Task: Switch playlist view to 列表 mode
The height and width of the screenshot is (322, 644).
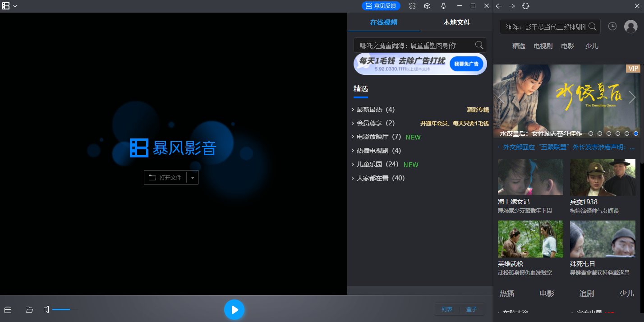Action: [447, 309]
